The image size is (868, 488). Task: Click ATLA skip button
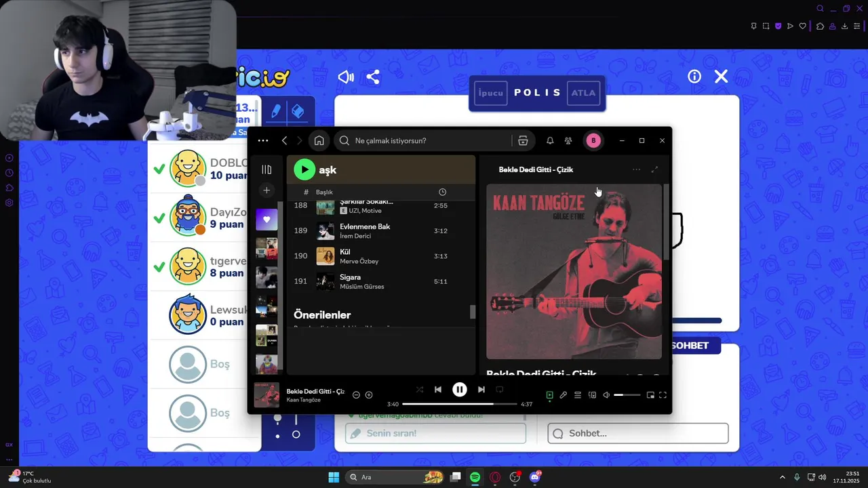coord(583,93)
